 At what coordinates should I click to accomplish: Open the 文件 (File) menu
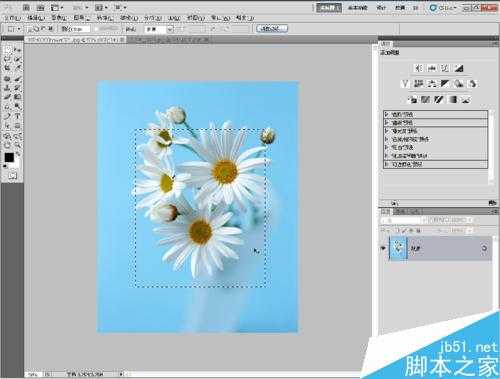[12, 18]
